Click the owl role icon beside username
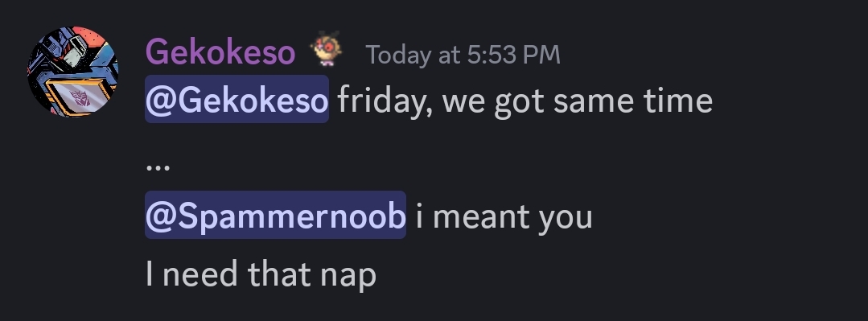This screenshot has height=321, width=868. 326,49
